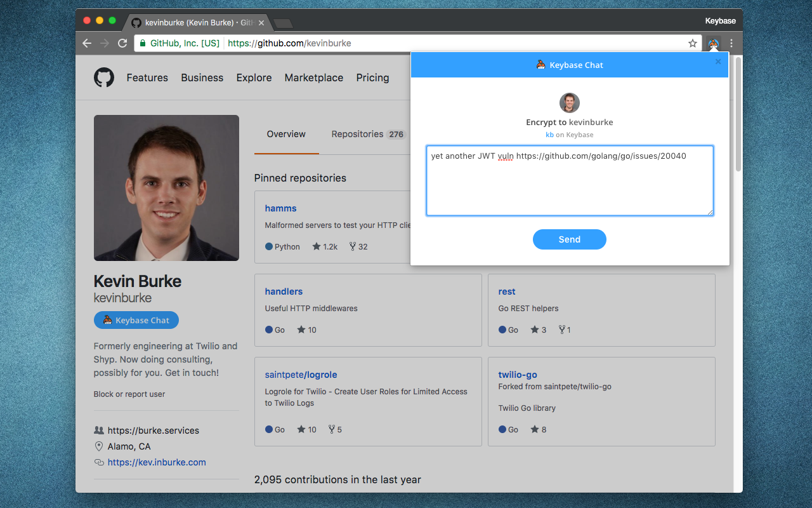Open the Explore nav link
This screenshot has width=812, height=508.
[254, 77]
